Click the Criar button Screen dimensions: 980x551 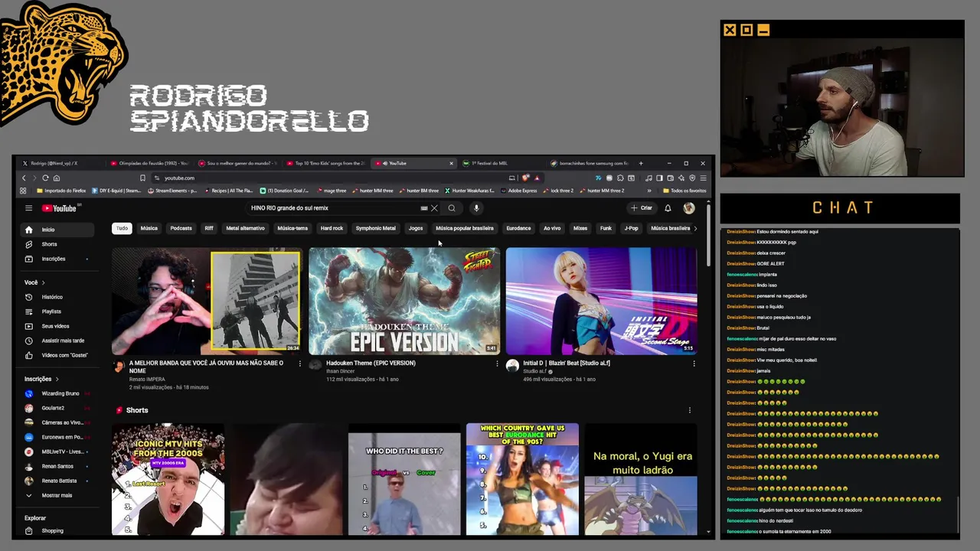[x=642, y=208]
